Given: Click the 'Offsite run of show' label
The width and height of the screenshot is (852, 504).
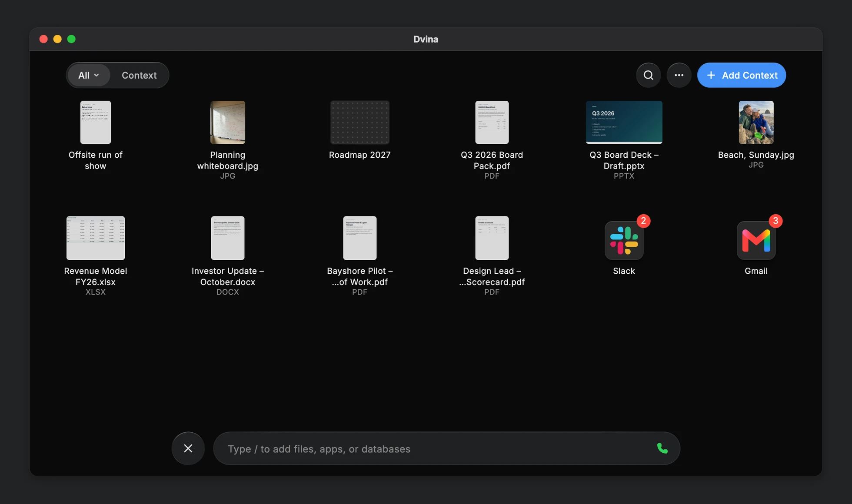Looking at the screenshot, I should click(x=96, y=160).
